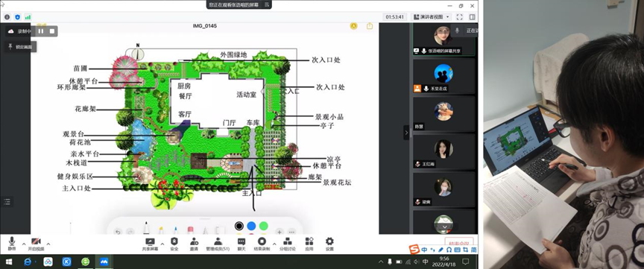This screenshot has width=644, height=269.
Task: Collapse the participant video side panel
Action: point(406,133)
